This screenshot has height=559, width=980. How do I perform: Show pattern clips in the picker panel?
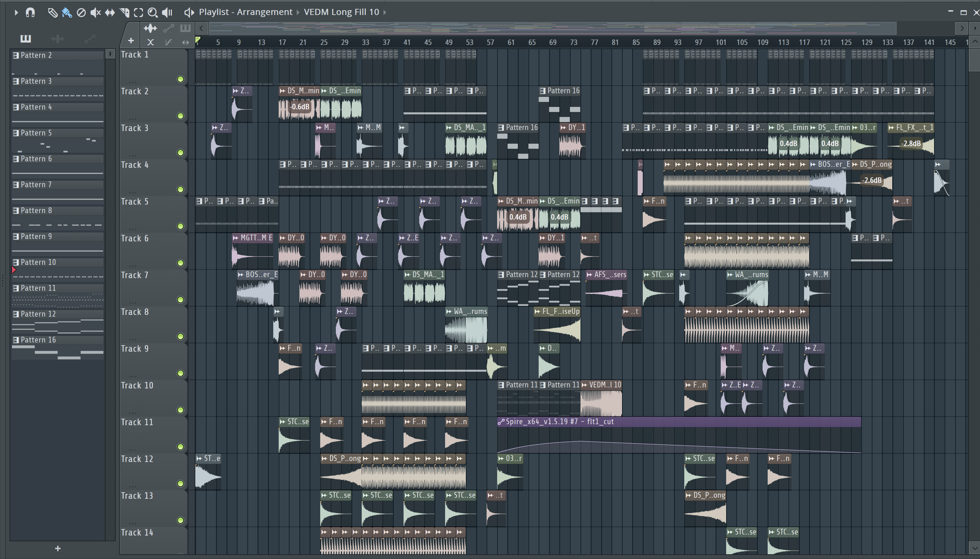(x=25, y=38)
